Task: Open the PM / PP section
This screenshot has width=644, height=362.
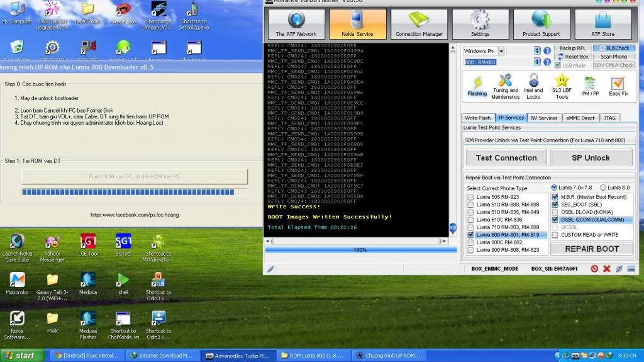Action: pos(590,86)
